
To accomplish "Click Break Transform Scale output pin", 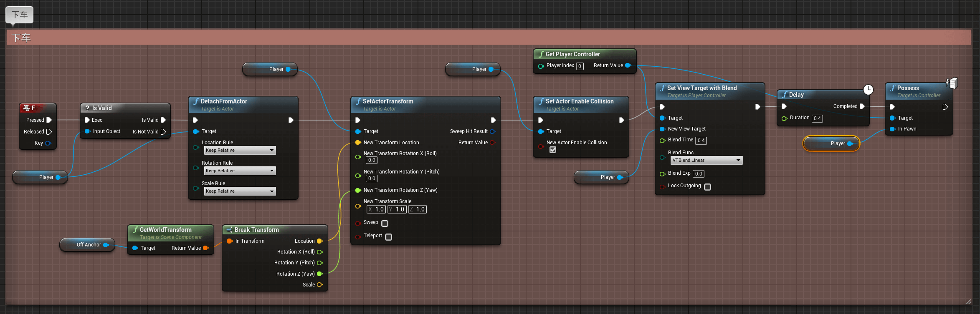I will pos(320,285).
